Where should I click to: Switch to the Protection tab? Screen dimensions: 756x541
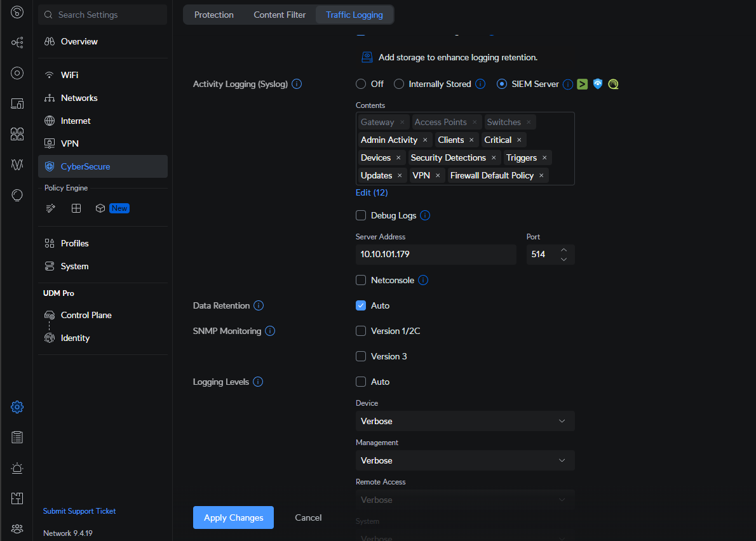coord(213,15)
